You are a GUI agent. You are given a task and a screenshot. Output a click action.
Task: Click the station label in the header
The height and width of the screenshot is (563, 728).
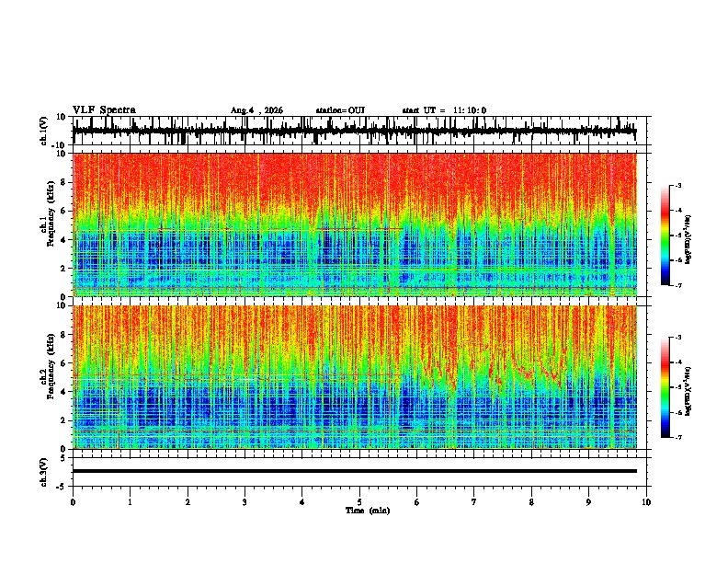(x=340, y=110)
